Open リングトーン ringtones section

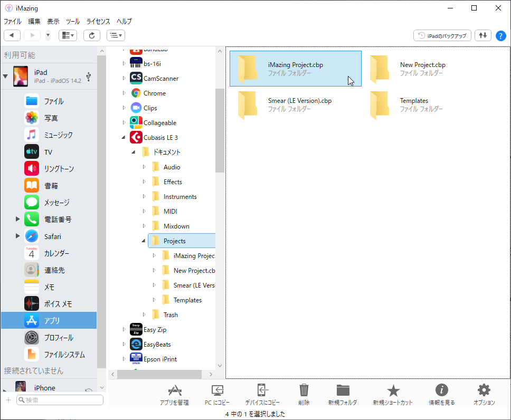[49, 168]
